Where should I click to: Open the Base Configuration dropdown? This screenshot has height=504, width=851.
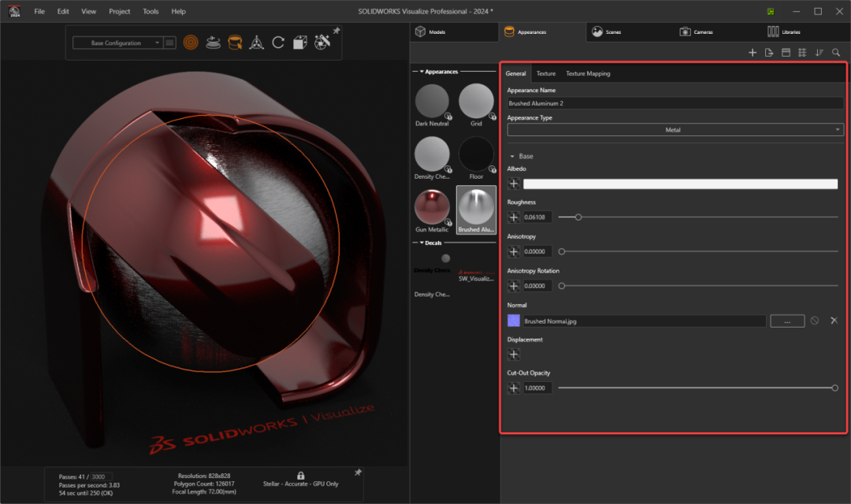click(117, 43)
